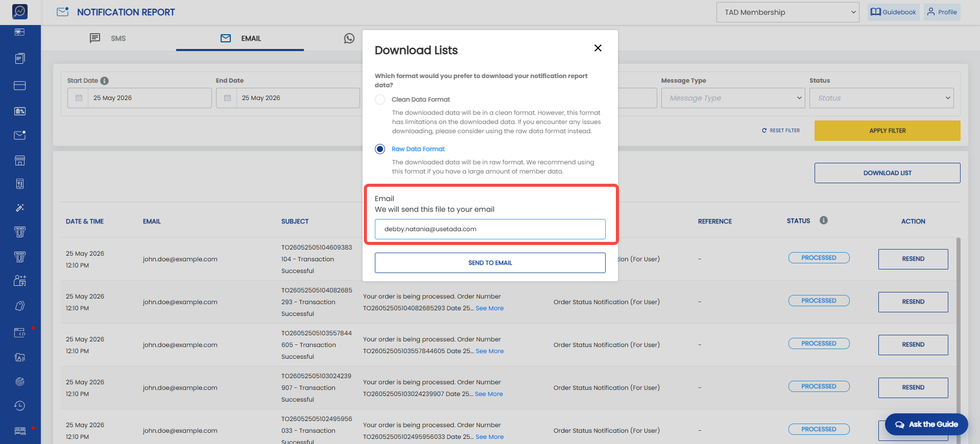Click the email address field in the dialog
Image resolution: width=980 pixels, height=444 pixels.
pos(490,229)
